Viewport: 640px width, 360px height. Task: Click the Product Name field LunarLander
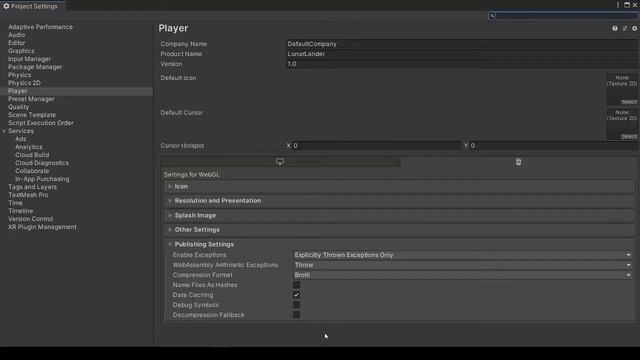[x=462, y=54]
